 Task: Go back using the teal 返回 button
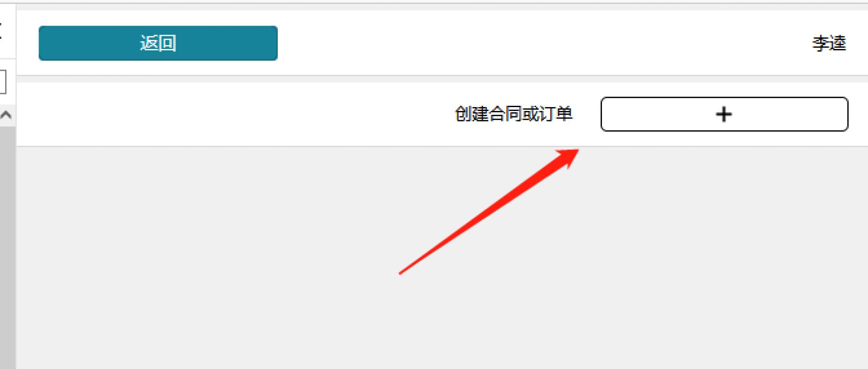[x=158, y=43]
